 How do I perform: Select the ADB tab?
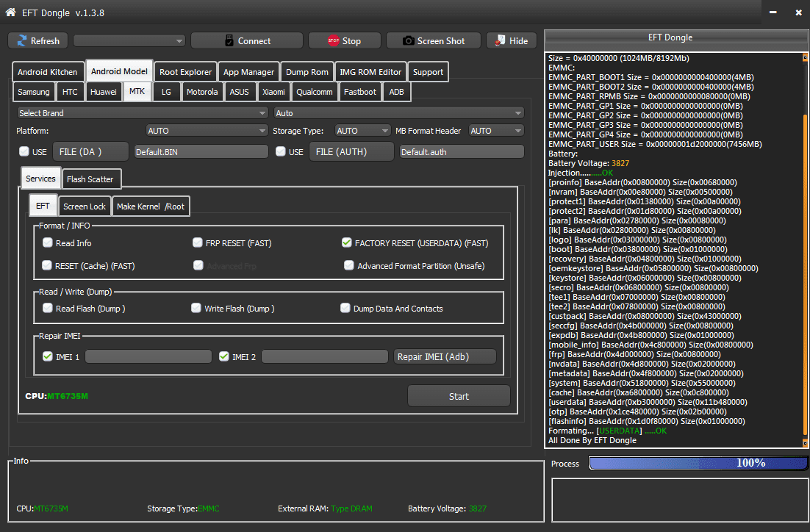tap(396, 92)
